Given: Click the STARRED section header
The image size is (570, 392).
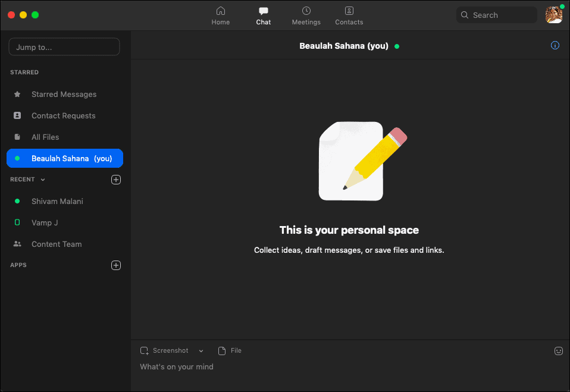Looking at the screenshot, I should (x=24, y=73).
